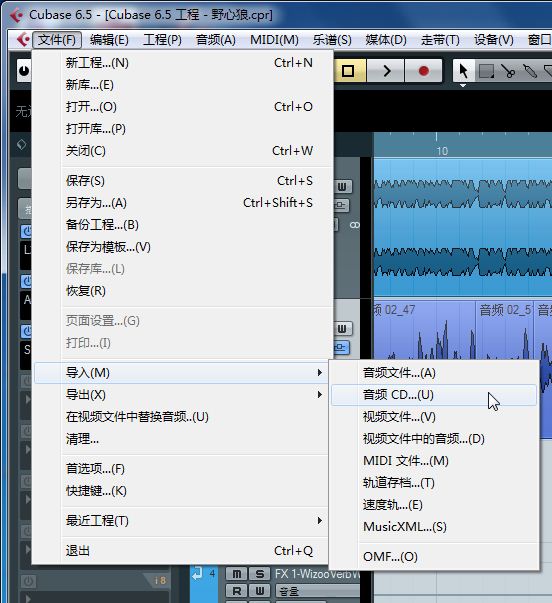Viewport: 552px width, 603px height.
Task: Toggle Read automation on FX 1 track
Action: [237, 591]
